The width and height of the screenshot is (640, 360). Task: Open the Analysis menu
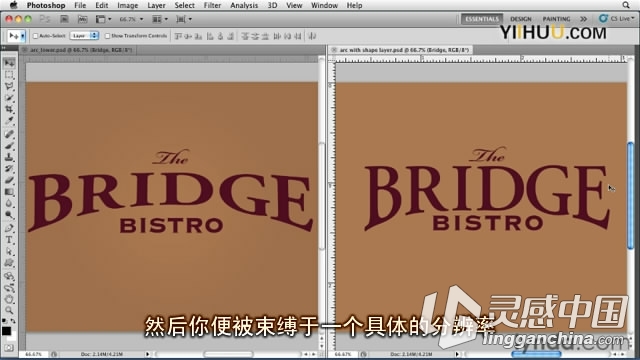(244, 5)
